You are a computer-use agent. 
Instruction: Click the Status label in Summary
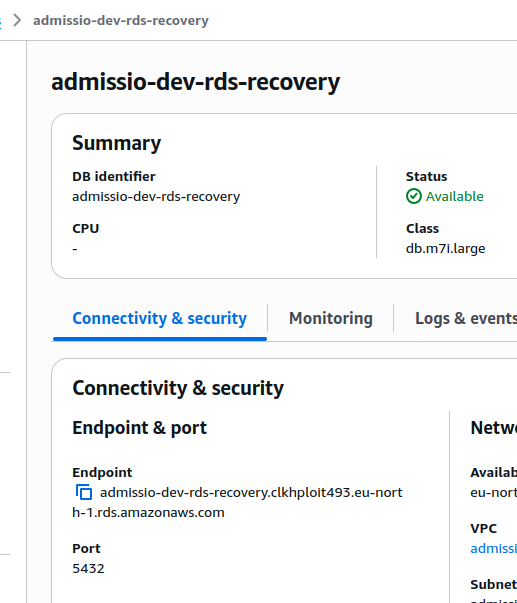[427, 177]
